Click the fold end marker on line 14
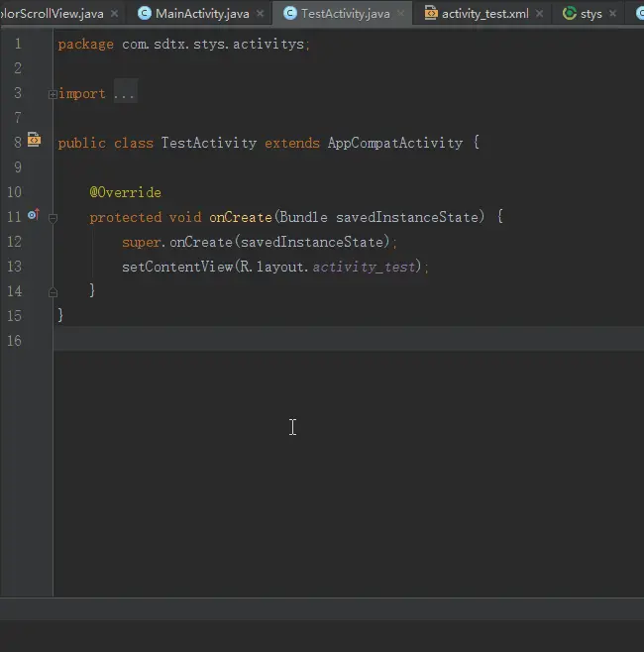 point(53,292)
